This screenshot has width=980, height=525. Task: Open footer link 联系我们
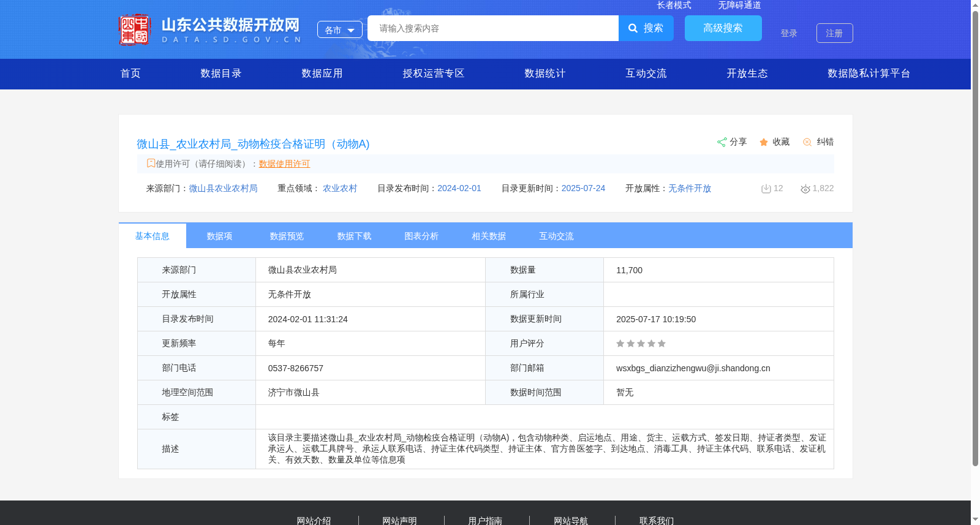(657, 521)
